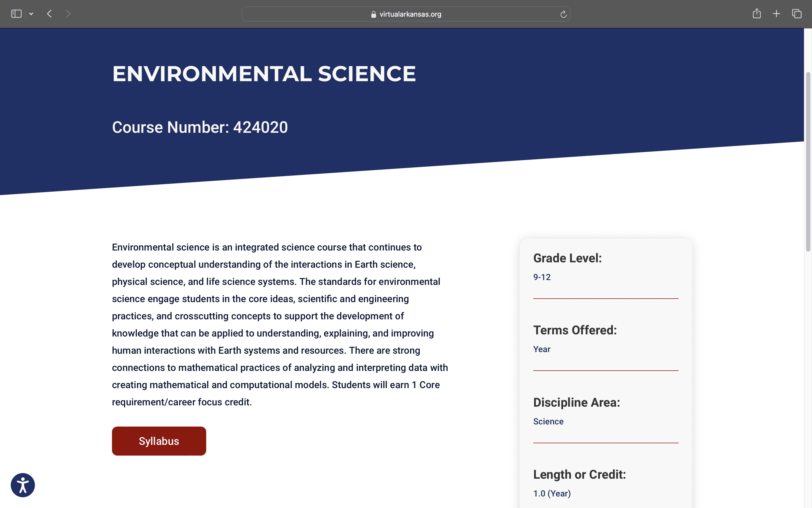Click the page vertical scrollbar
The image size is (812, 508).
pos(808,161)
